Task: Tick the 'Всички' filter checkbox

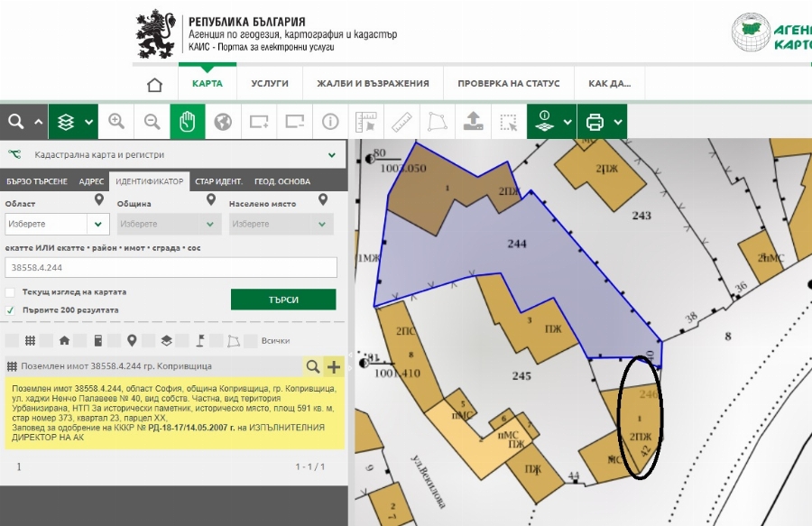Action: [x=252, y=341]
